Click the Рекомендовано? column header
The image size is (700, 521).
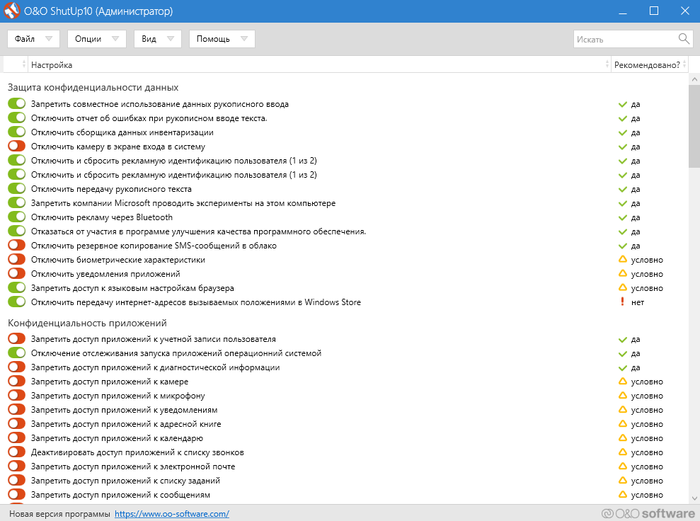(x=650, y=64)
